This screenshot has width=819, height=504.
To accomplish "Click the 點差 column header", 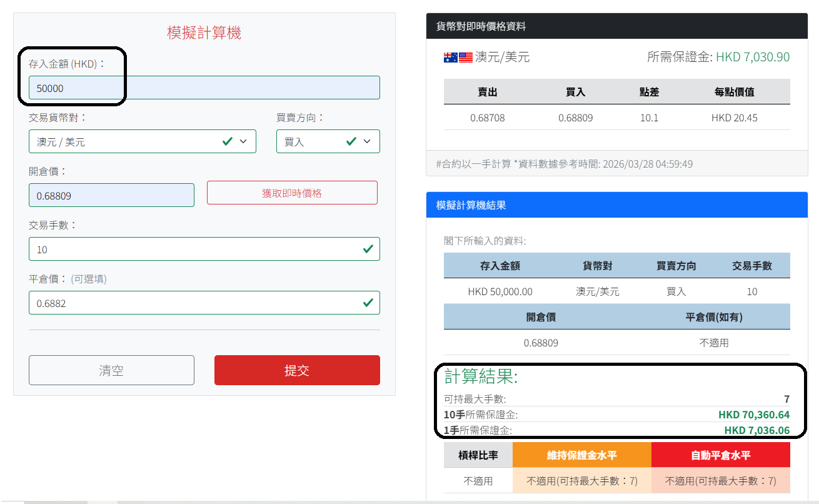I will [650, 92].
